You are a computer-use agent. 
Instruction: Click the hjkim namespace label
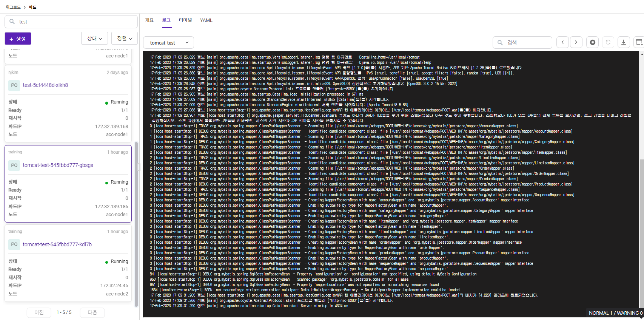pos(13,72)
